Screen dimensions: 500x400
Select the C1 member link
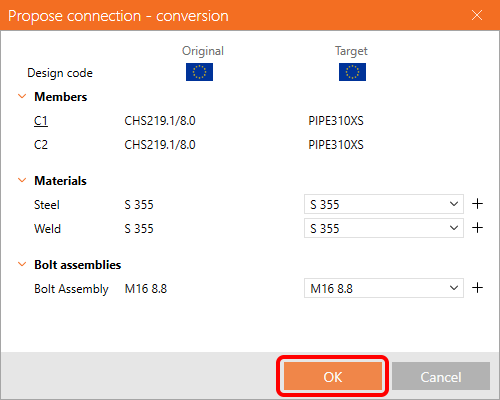[41, 121]
